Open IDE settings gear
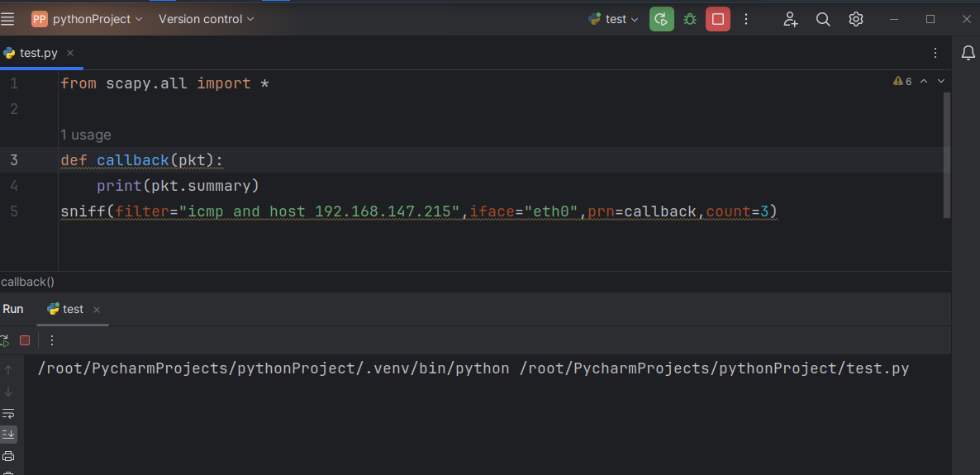Screen dimensions: 980x475 coord(855,19)
